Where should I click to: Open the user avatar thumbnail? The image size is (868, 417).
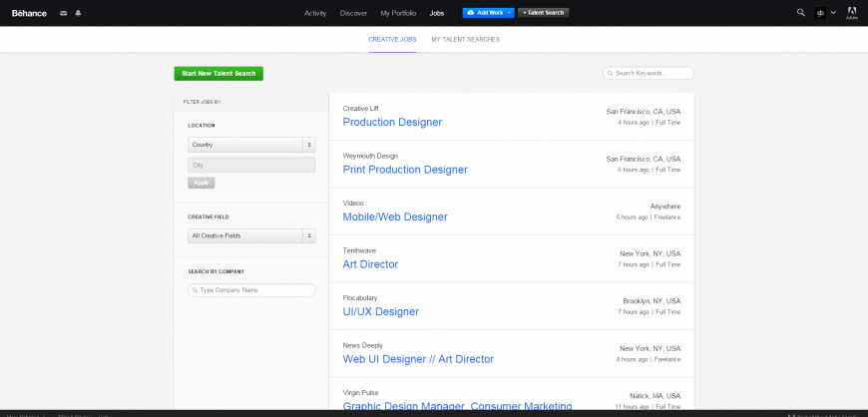pos(820,13)
